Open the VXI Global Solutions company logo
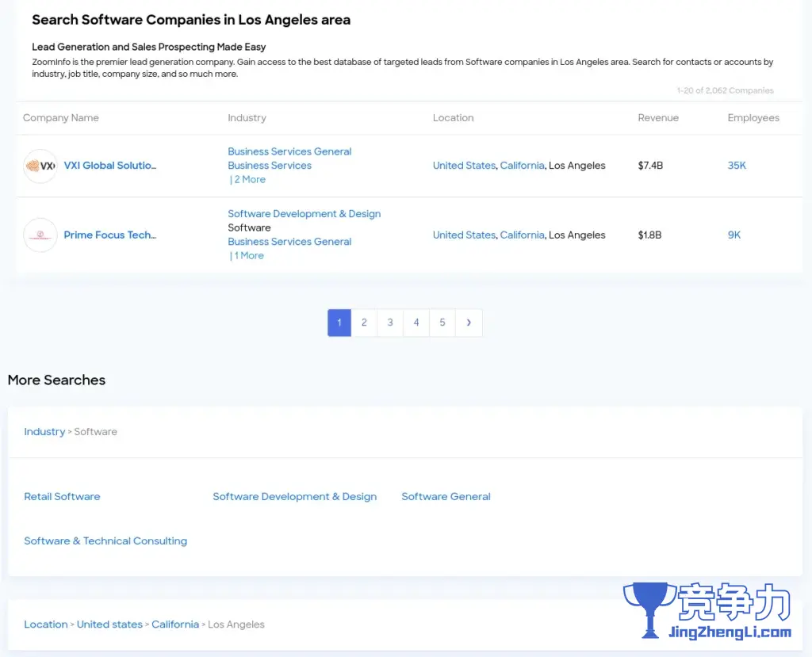This screenshot has width=812, height=657. (40, 166)
